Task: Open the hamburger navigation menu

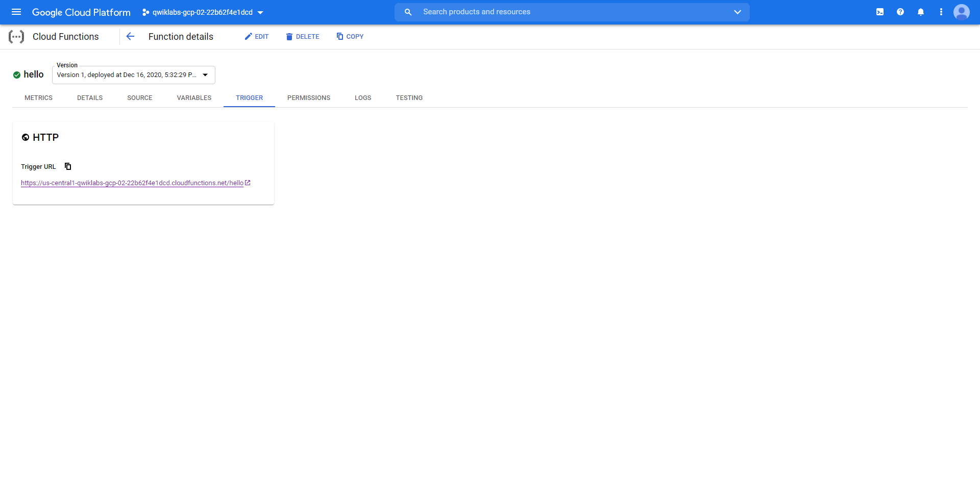Action: (16, 12)
